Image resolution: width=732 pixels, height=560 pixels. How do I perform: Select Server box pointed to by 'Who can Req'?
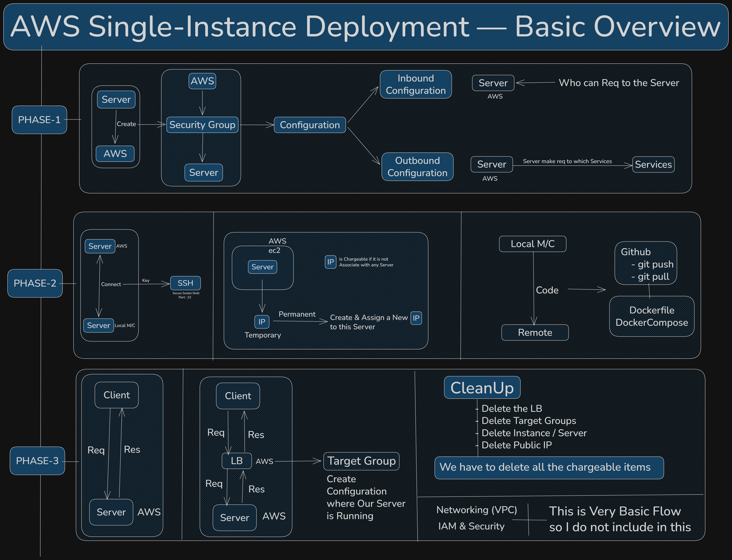(493, 83)
